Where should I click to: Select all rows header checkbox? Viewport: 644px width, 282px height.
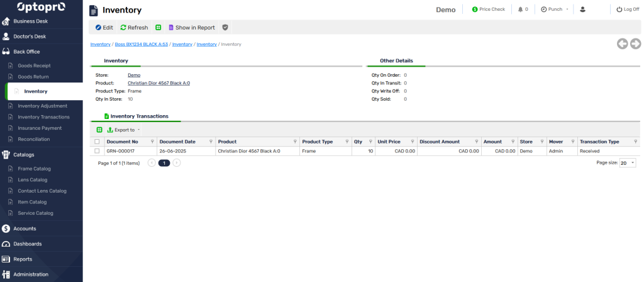[x=97, y=142]
